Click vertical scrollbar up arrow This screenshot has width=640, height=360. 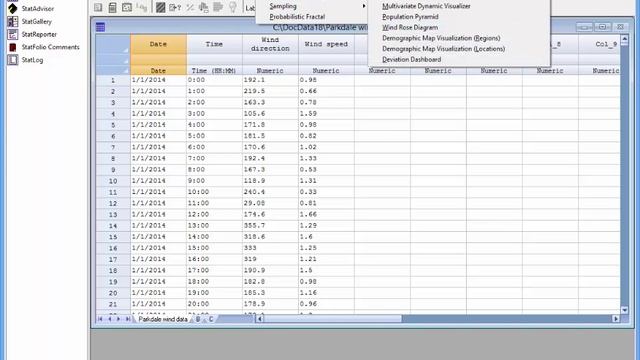624,39
